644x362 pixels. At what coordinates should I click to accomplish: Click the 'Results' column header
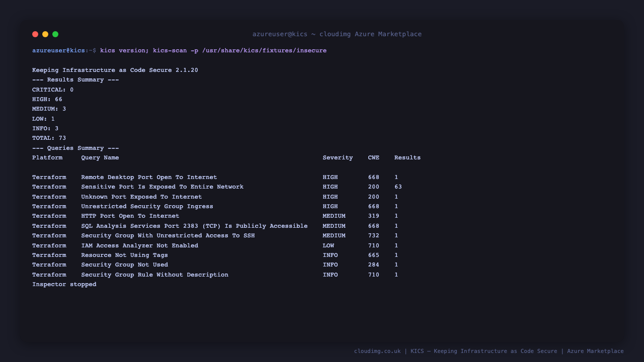(408, 158)
